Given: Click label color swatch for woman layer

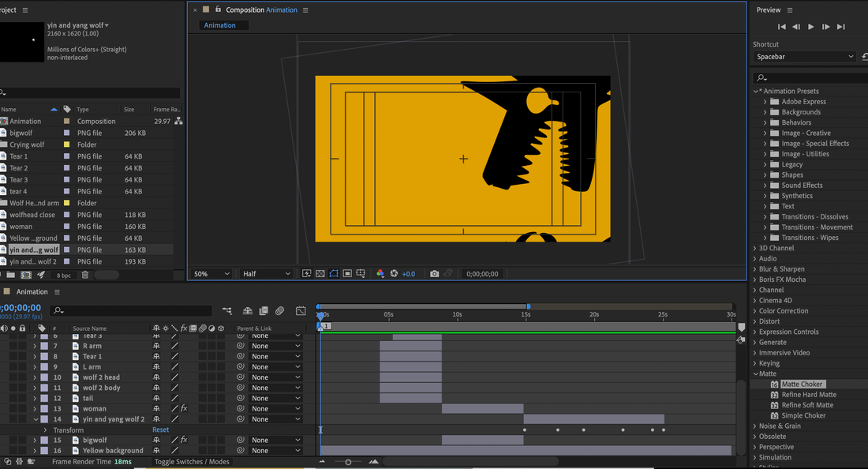Looking at the screenshot, I should click(x=44, y=409).
